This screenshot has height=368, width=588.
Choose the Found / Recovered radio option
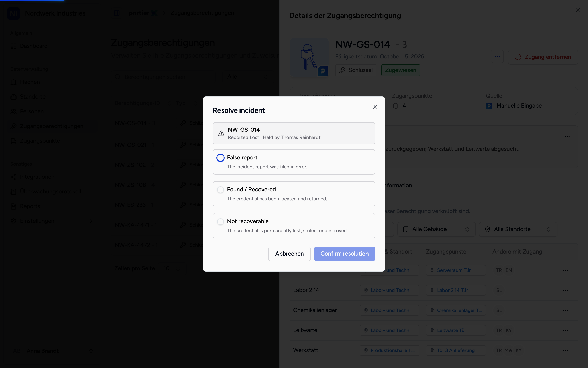(220, 190)
